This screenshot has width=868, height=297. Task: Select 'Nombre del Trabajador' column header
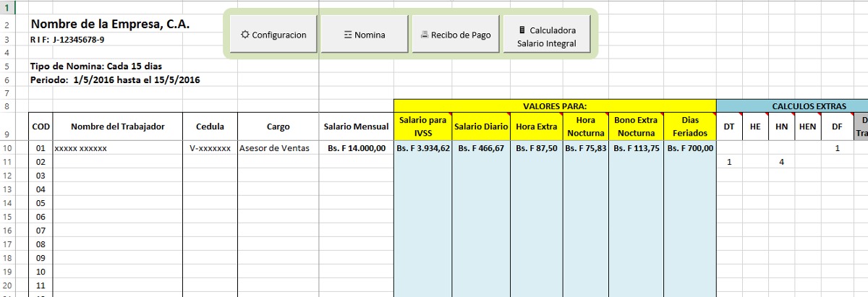pos(118,126)
